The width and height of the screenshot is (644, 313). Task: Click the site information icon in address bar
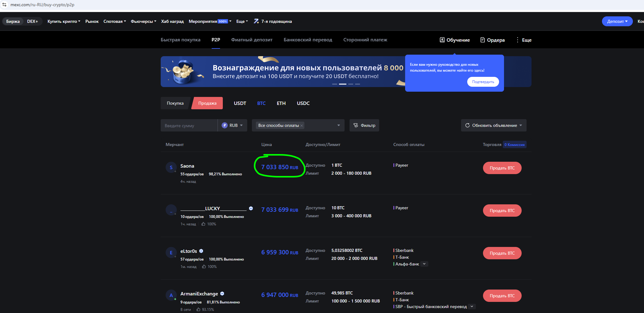4,5
